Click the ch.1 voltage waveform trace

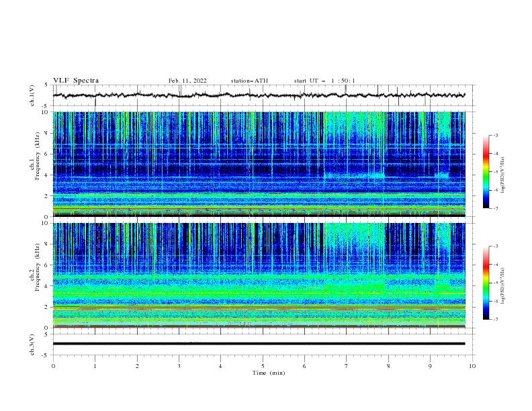(x=259, y=95)
